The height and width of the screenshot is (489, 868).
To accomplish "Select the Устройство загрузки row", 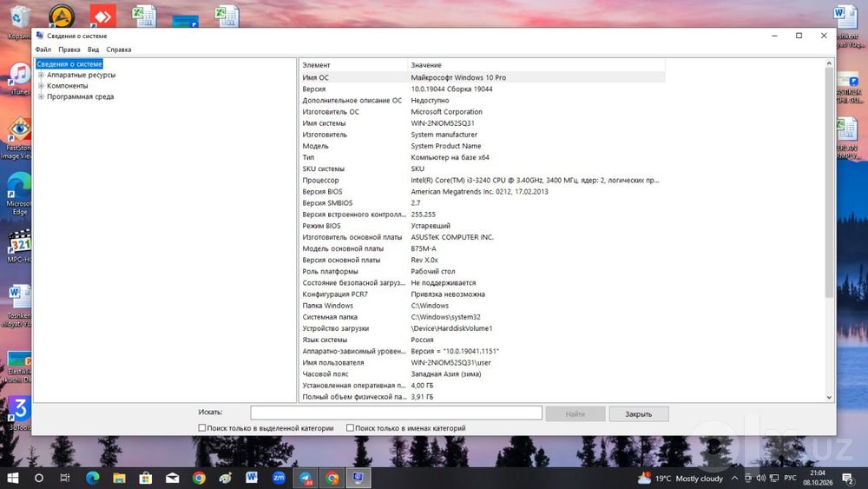I will (x=482, y=328).
